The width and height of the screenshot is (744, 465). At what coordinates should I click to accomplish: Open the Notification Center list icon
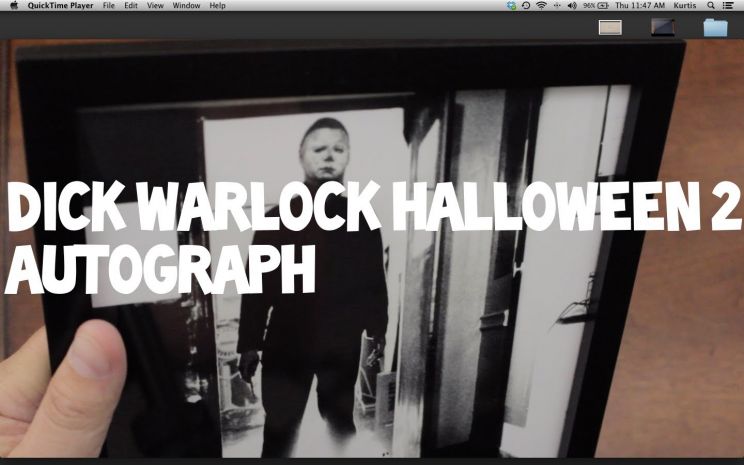728,6
